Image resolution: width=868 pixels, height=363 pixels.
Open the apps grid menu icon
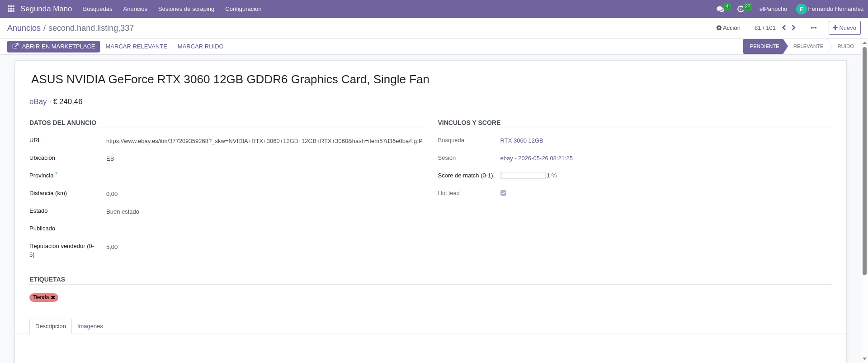click(11, 9)
